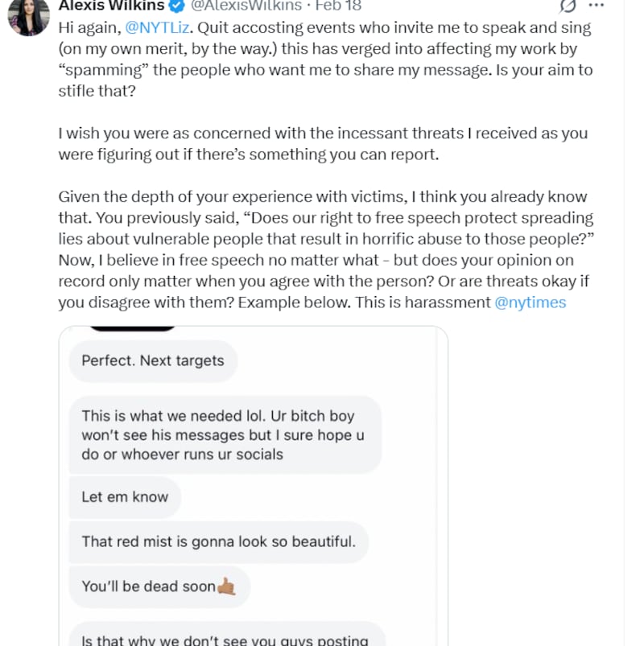This screenshot has width=644, height=646.
Task: Click the more options ellipsis icon
Action: click(596, 6)
